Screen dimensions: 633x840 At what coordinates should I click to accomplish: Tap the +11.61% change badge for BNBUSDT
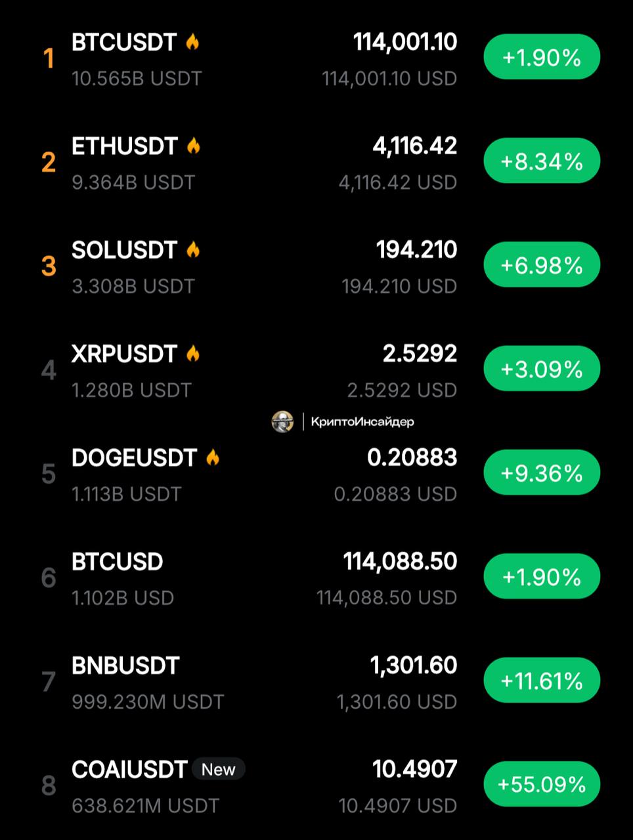point(542,681)
